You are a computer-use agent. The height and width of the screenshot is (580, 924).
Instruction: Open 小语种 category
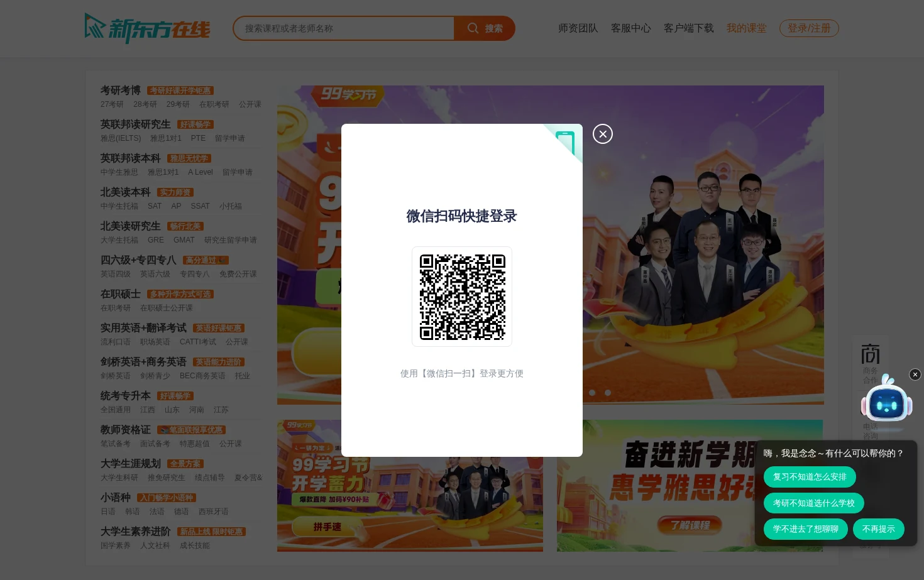click(x=116, y=498)
